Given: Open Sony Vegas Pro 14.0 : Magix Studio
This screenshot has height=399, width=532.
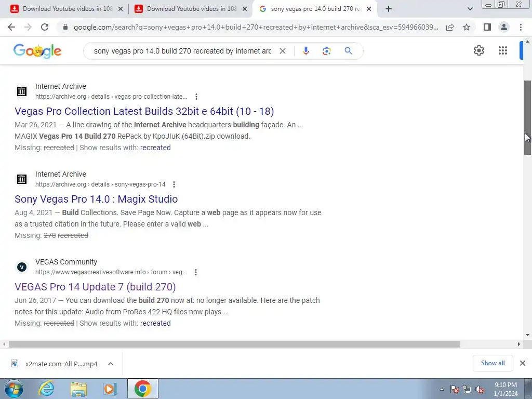Looking at the screenshot, I should click(x=96, y=199).
